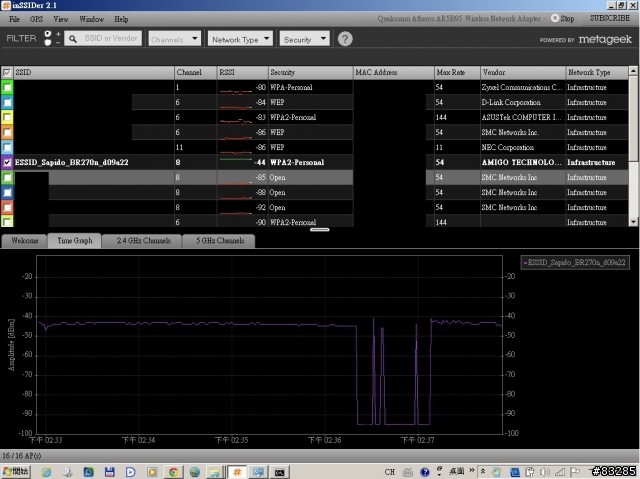Viewport: 640px width, 479px height.
Task: Expand the taskbar toolbar overflow chevron
Action: point(471,470)
